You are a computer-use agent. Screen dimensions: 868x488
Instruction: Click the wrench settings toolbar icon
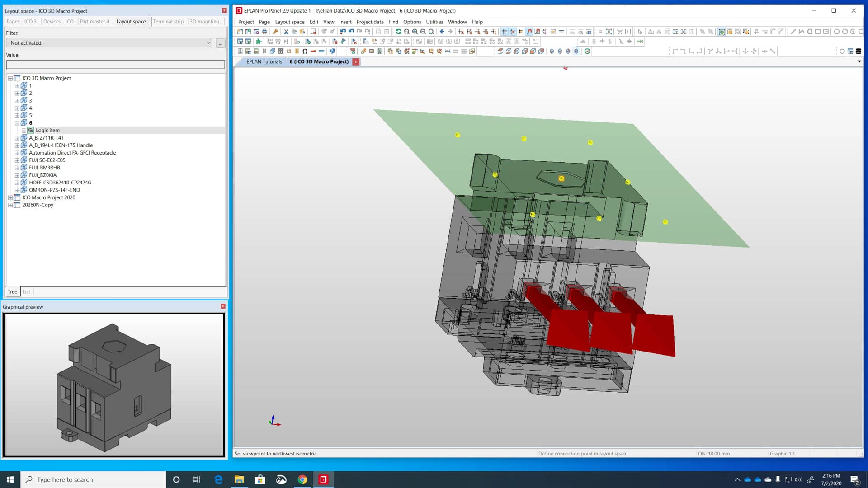275,32
